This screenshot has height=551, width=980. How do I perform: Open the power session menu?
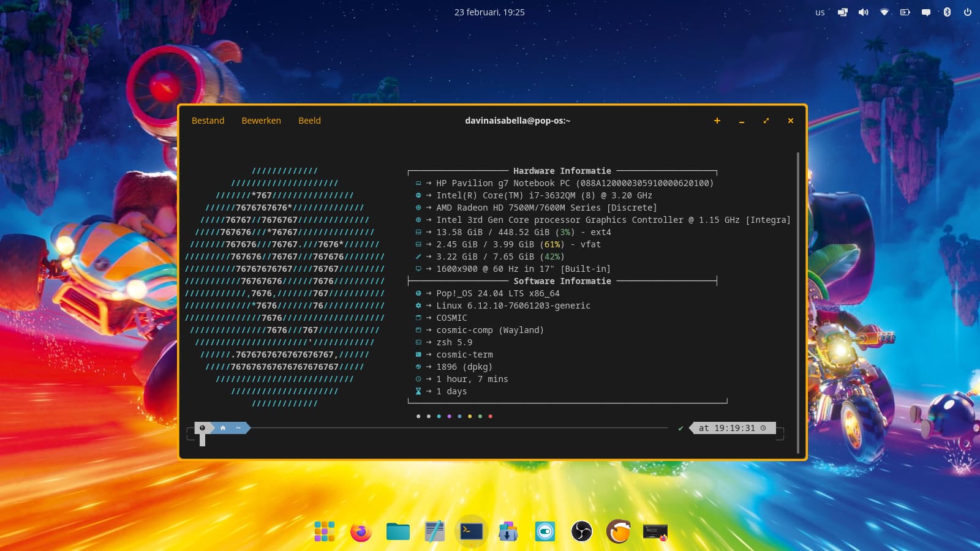968,12
